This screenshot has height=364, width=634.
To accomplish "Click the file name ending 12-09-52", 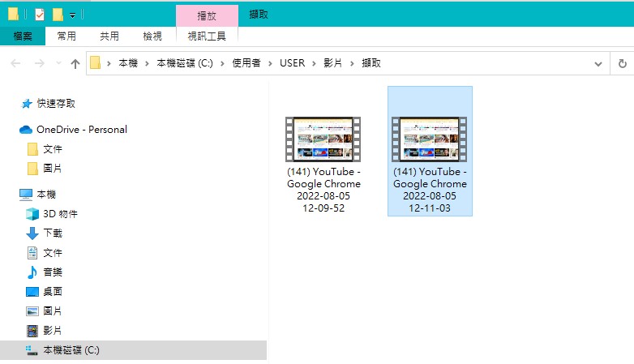I will [323, 190].
